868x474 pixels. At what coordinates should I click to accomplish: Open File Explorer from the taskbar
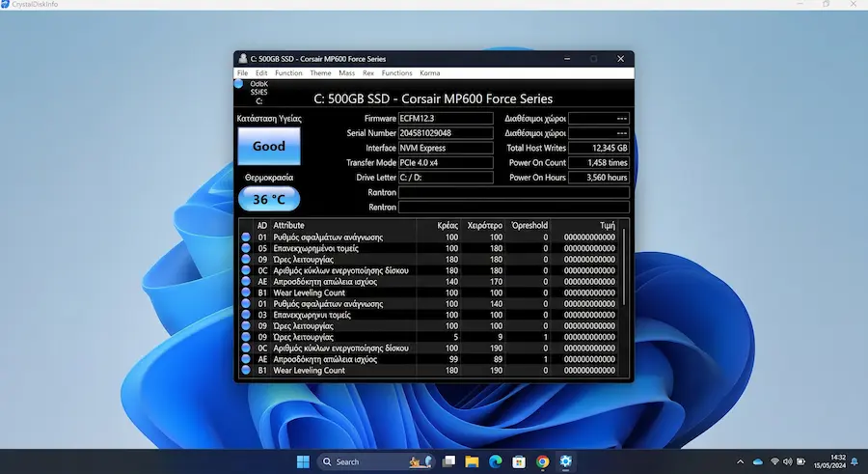coord(472,461)
